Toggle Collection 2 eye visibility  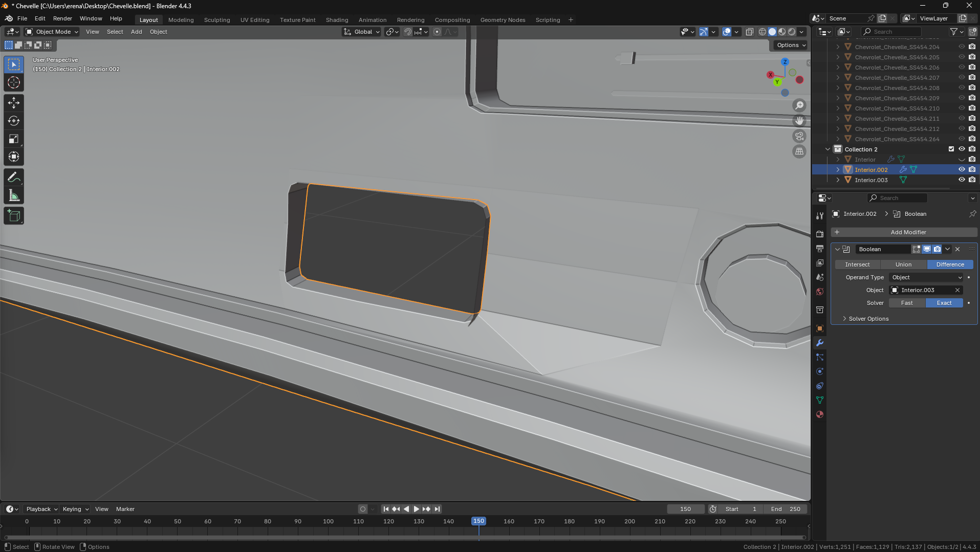962,149
